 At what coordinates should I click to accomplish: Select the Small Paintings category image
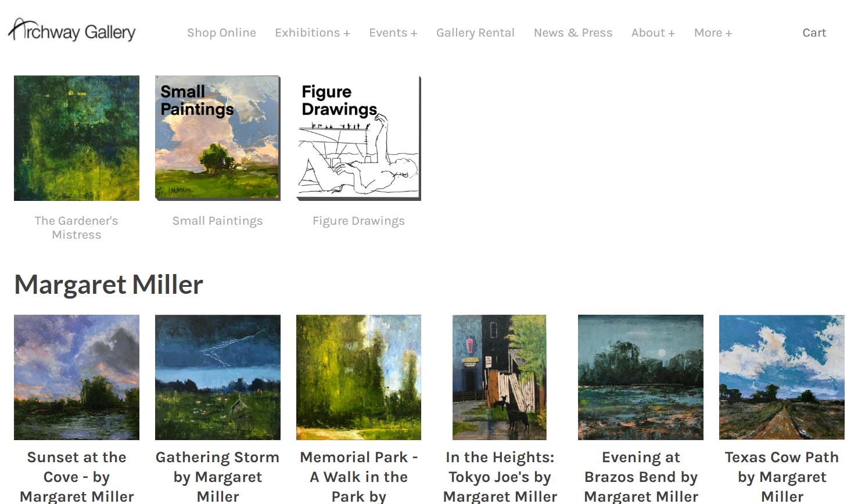[218, 138]
